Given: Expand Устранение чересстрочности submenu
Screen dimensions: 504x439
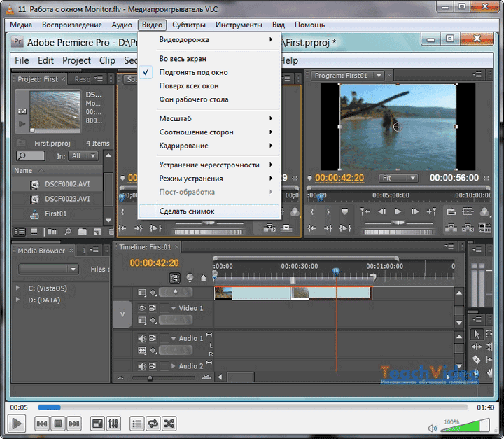Looking at the screenshot, I should pyautogui.click(x=209, y=165).
